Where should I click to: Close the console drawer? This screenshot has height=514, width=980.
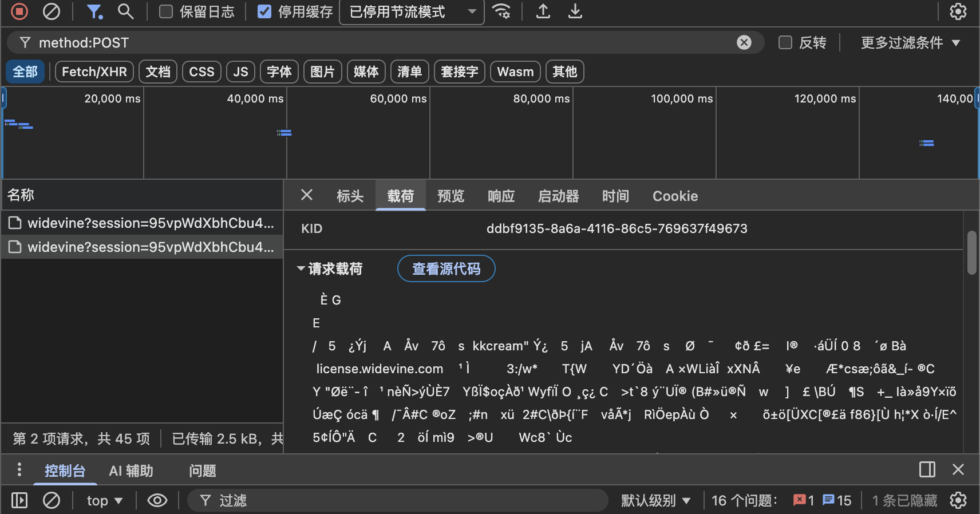[x=958, y=470]
